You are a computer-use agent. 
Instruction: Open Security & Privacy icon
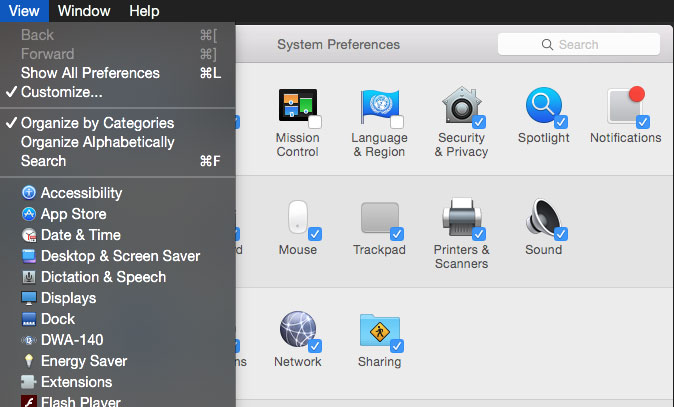[461, 105]
